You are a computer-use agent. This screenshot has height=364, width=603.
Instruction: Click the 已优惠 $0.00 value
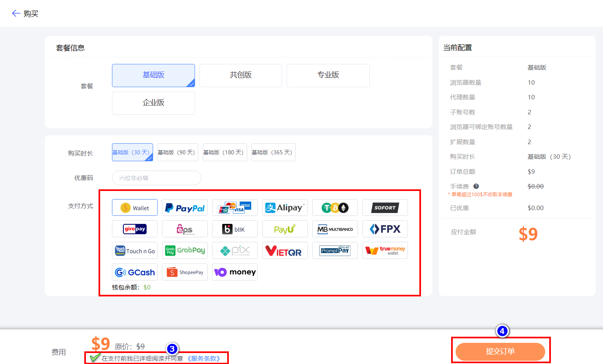pos(536,208)
